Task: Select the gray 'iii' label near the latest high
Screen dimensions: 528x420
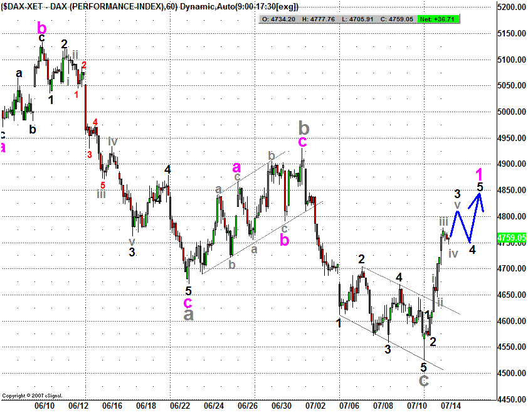Action: [443, 221]
